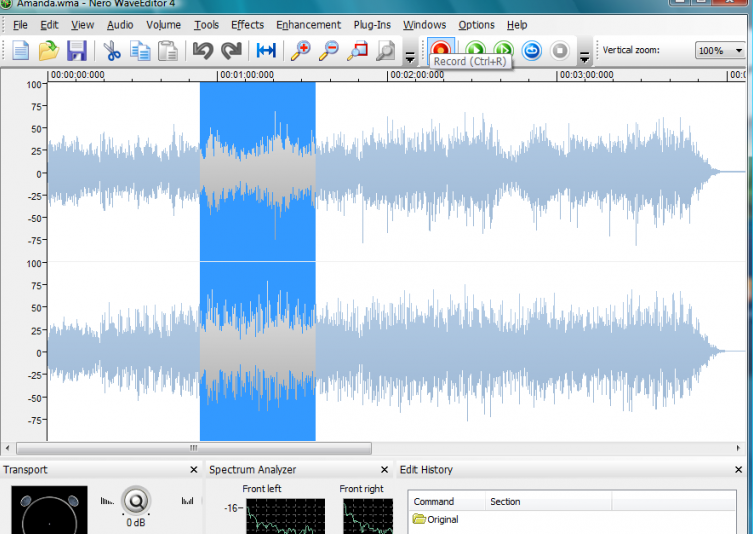Click the scrollbar left arrow
753x534 pixels.
pos(7,448)
